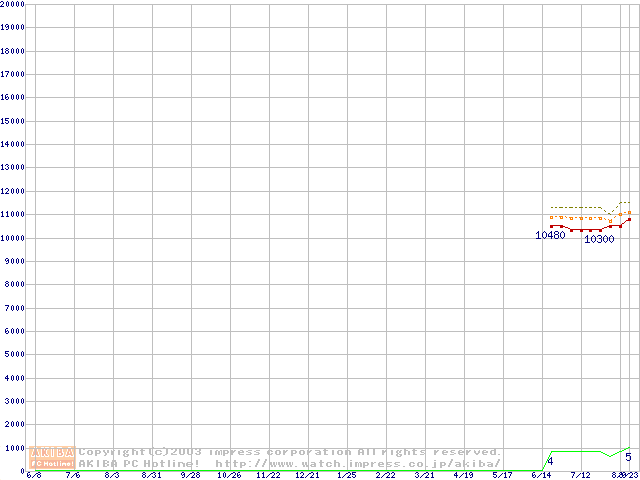Image resolution: width=640 pixels, height=480 pixels.
Task: Click the olive dashed line start
Action: [551, 207]
